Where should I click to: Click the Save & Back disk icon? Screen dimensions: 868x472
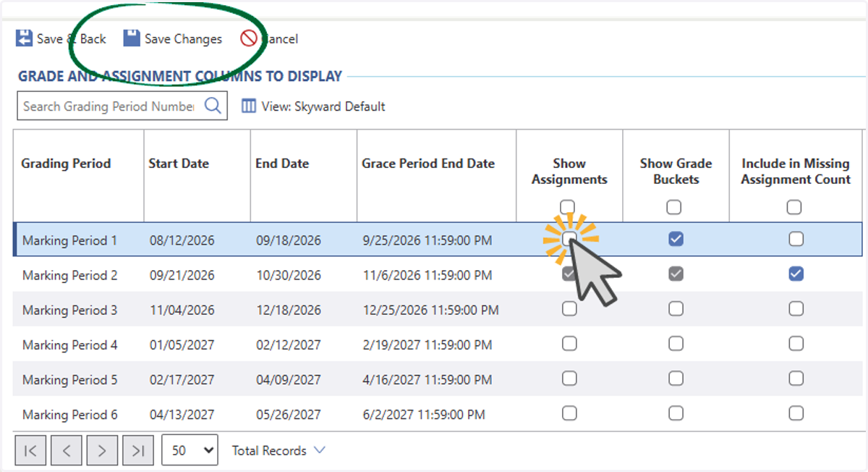[24, 38]
